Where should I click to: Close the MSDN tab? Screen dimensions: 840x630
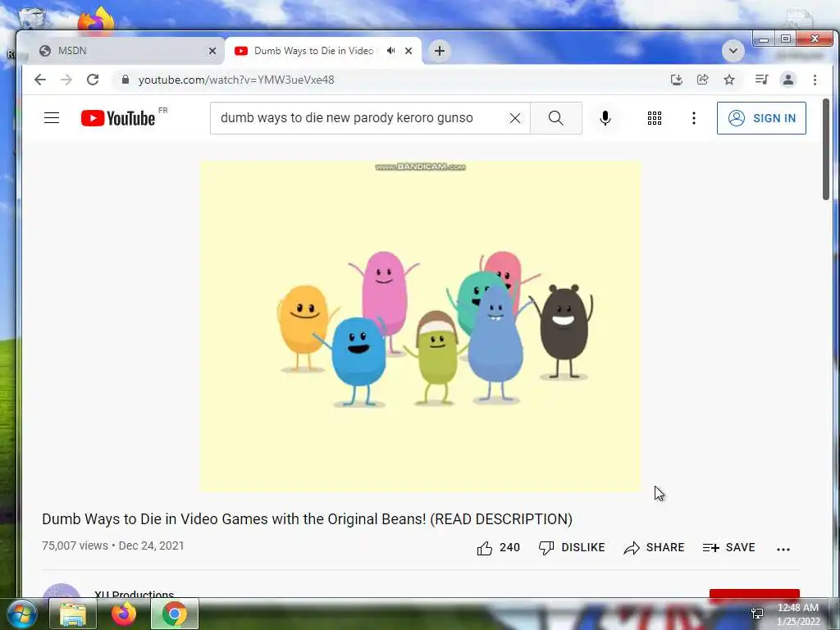(x=212, y=51)
